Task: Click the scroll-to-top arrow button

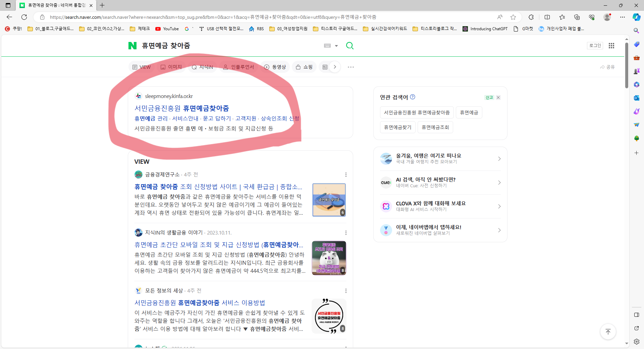Action: [608, 332]
